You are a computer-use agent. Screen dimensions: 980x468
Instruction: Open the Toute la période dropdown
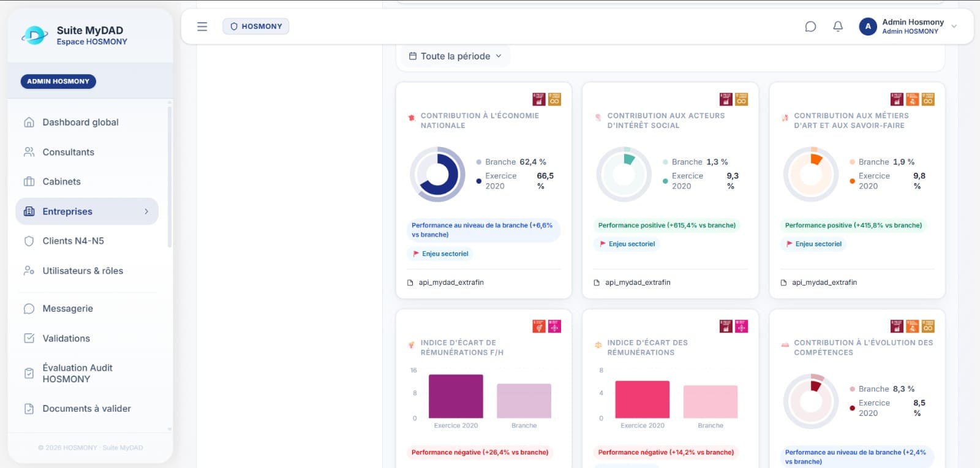point(455,56)
